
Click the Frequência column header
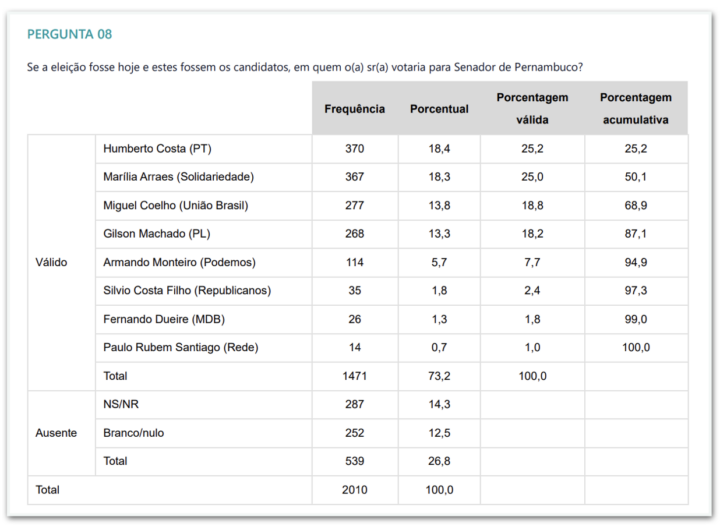pos(354,109)
